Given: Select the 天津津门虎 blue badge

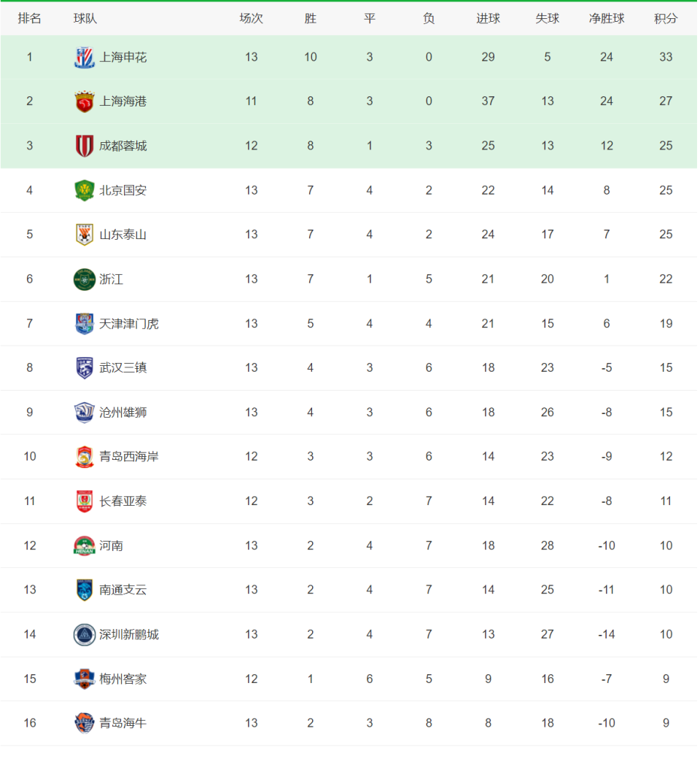Looking at the screenshot, I should 85,324.
